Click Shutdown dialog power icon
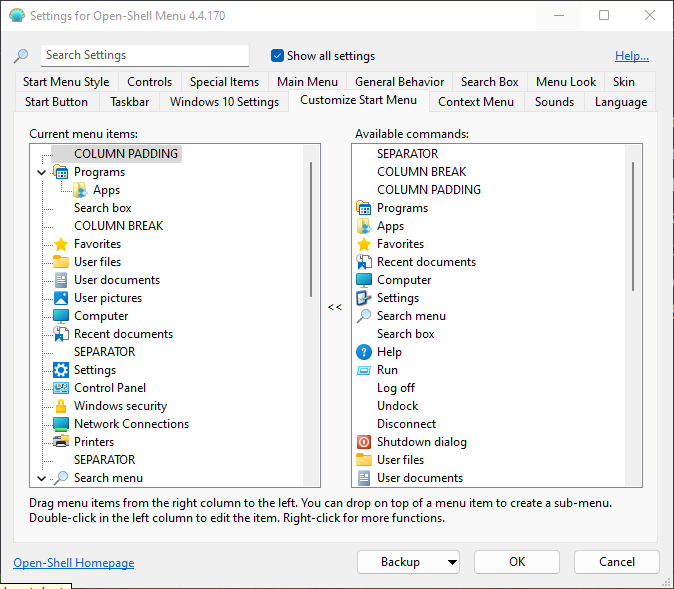Image resolution: width=674 pixels, height=589 pixels. (x=364, y=442)
